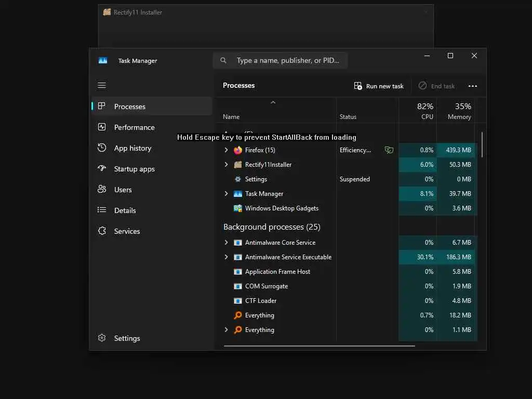The height and width of the screenshot is (399, 532).
Task: Click the Startup apps gauge icon
Action: tap(102, 168)
